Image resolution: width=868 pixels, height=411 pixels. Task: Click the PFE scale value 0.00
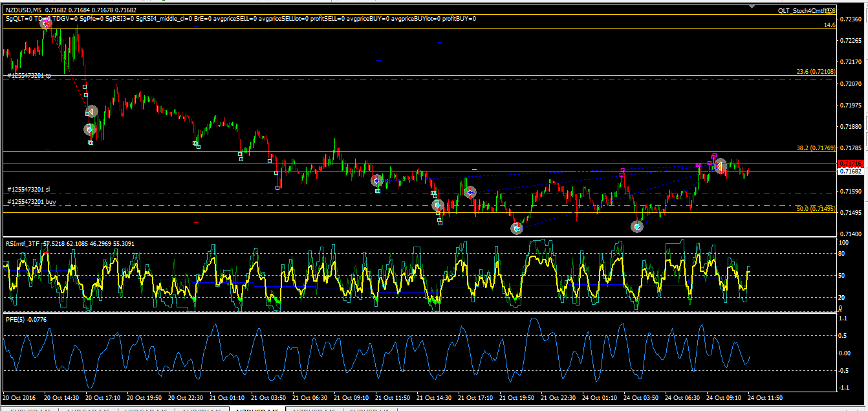[x=844, y=353]
